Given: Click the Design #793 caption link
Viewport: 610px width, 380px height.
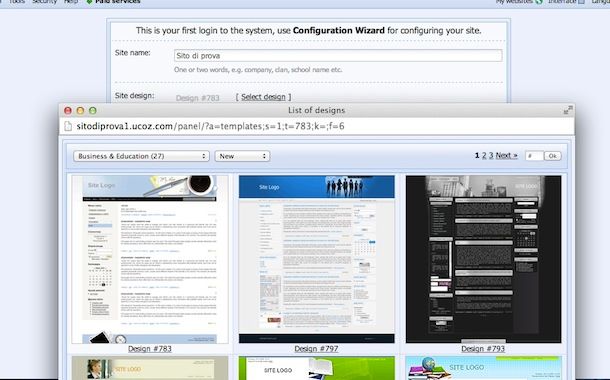Looking at the screenshot, I should point(483,348).
